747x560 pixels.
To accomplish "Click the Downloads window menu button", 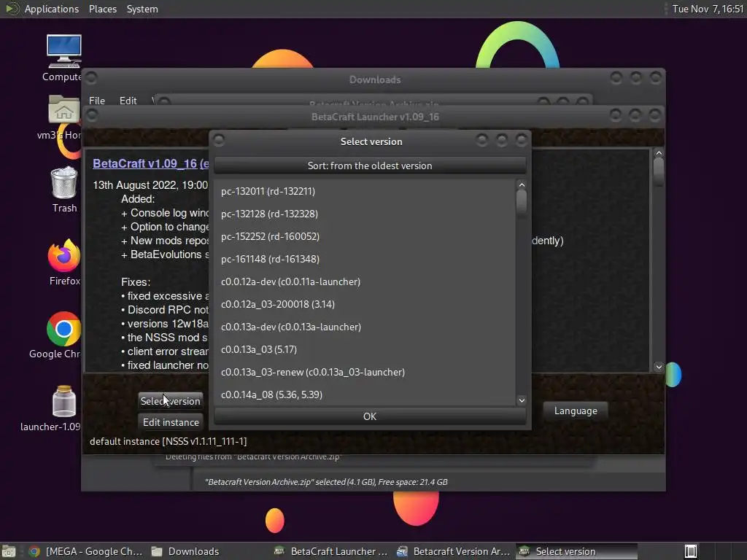I will click(91, 77).
